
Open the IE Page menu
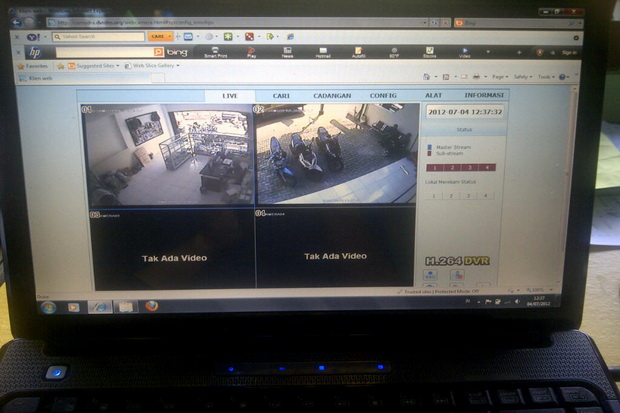click(x=500, y=77)
